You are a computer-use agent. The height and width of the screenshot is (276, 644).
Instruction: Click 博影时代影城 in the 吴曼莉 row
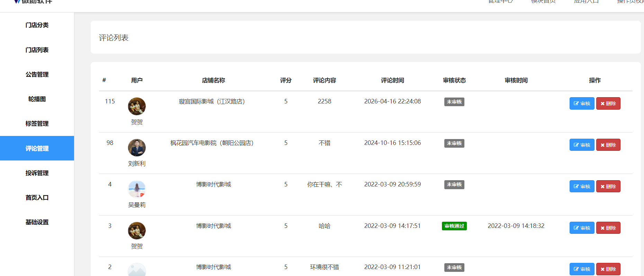coord(214,184)
